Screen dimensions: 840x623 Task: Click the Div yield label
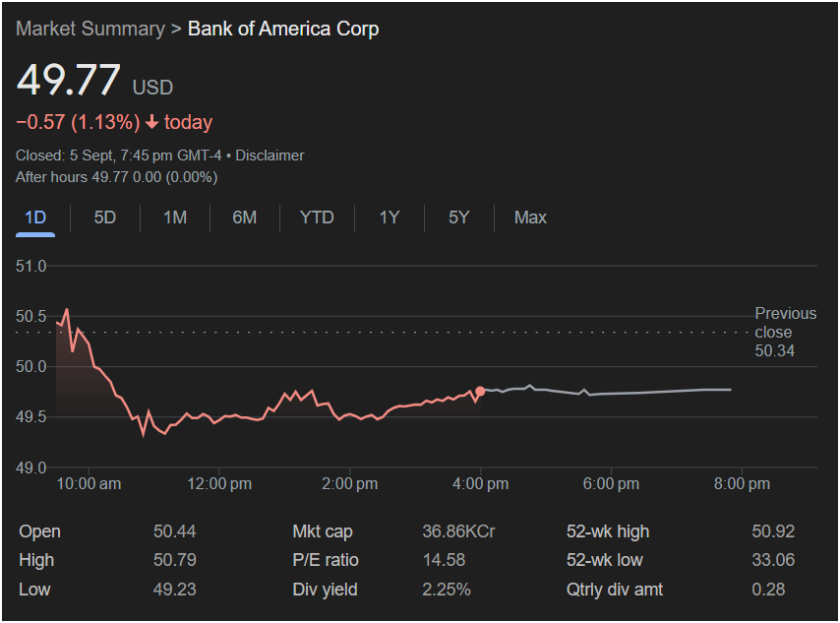325,590
